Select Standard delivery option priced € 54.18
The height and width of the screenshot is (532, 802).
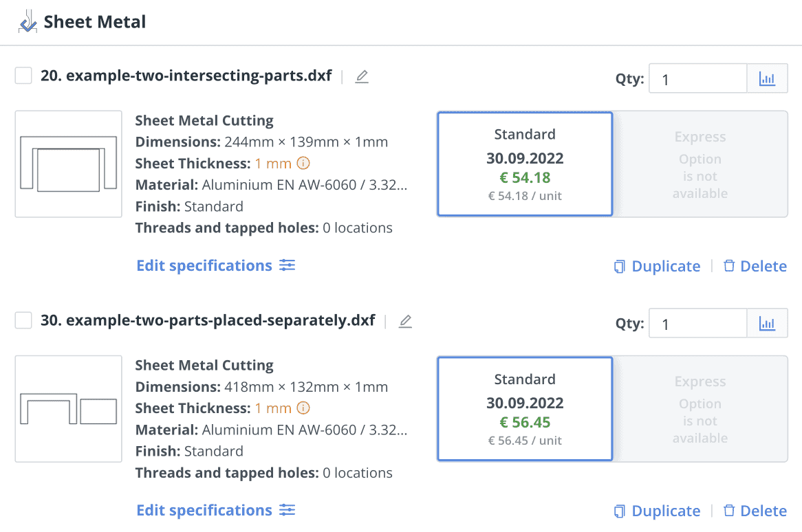click(525, 164)
